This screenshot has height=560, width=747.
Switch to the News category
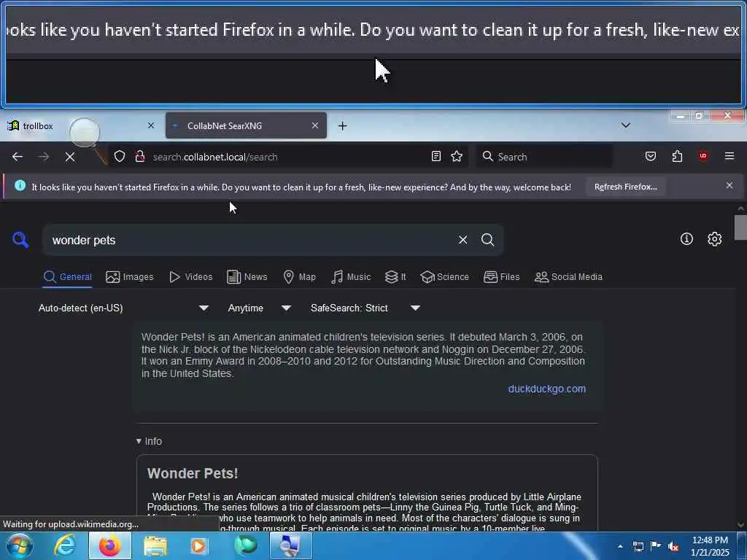pos(247,276)
